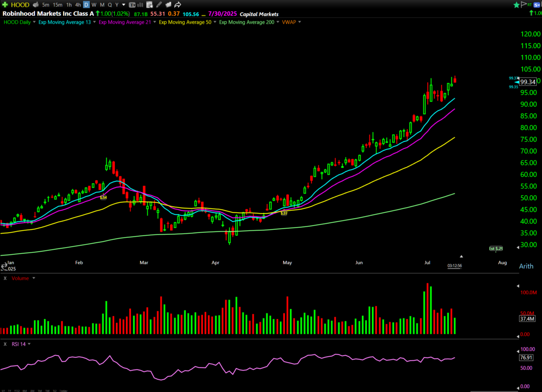Image resolution: width=542 pixels, height=392 pixels.
Task: Close the Volume pane with its X
Action: (5, 278)
